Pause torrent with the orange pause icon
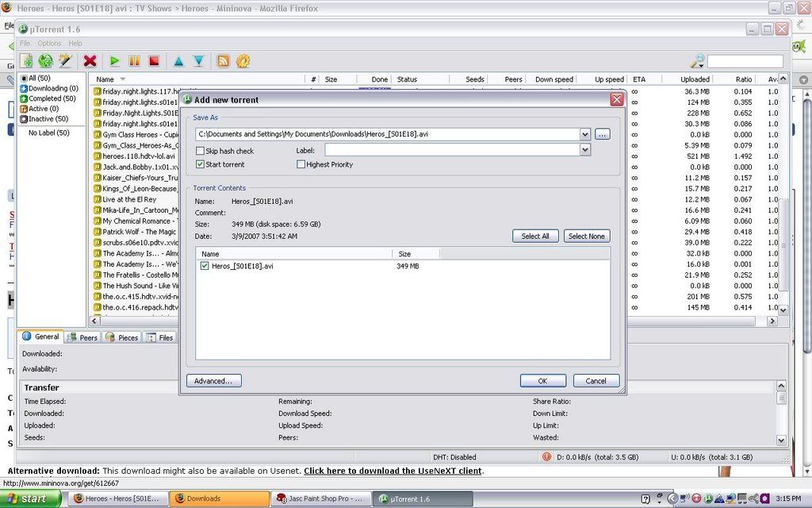Screen dimensions: 812x508 [134, 61]
